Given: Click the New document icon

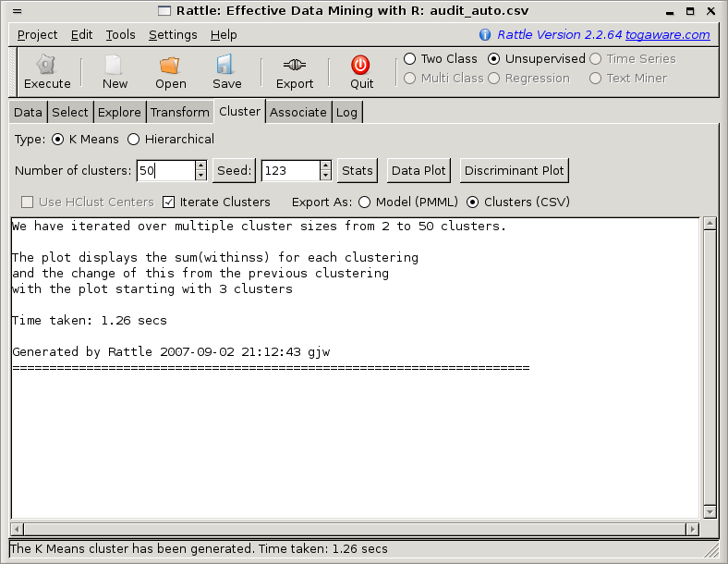Looking at the screenshot, I should tap(114, 65).
